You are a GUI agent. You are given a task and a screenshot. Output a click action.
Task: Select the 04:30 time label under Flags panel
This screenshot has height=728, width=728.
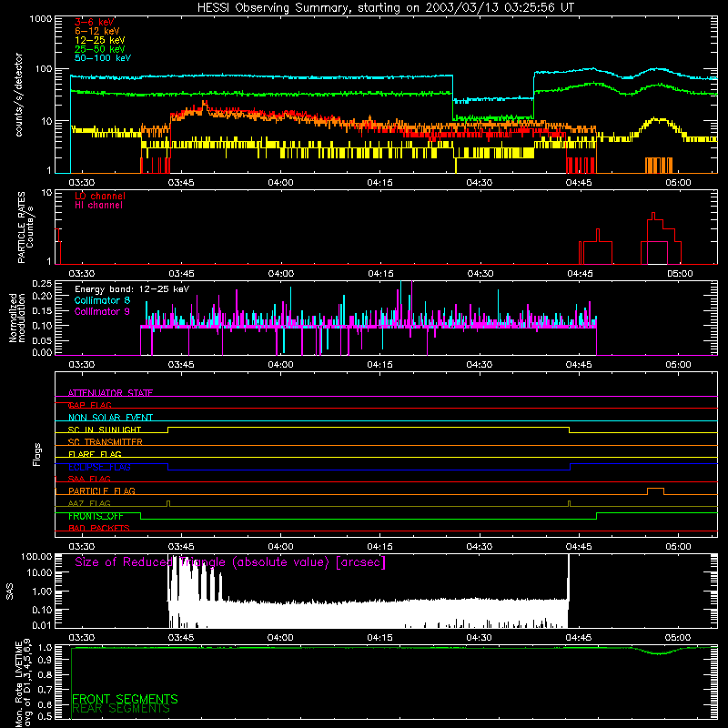480,547
